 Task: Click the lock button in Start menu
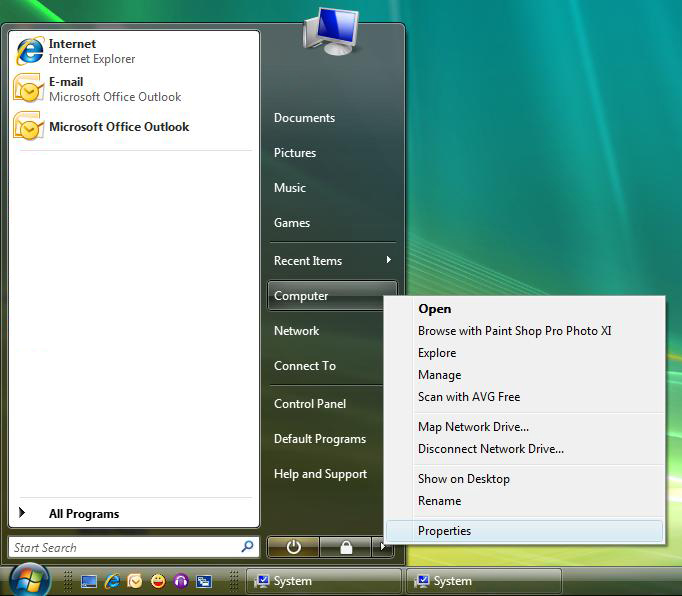(346, 547)
